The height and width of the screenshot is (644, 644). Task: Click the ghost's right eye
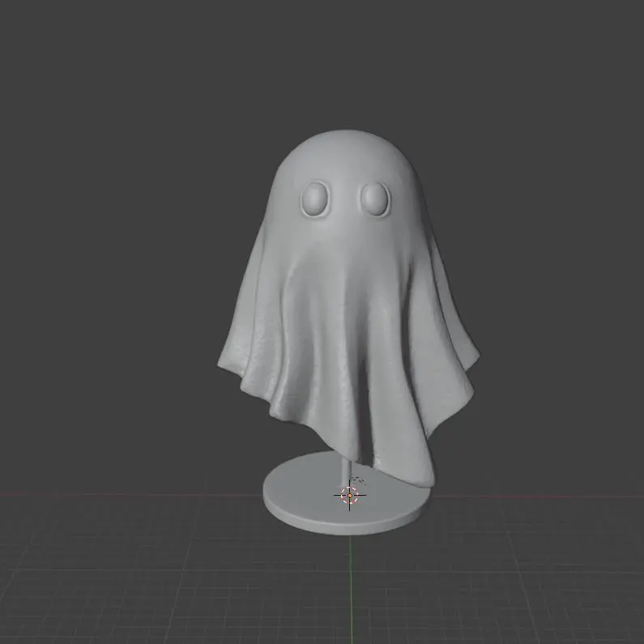tap(375, 199)
